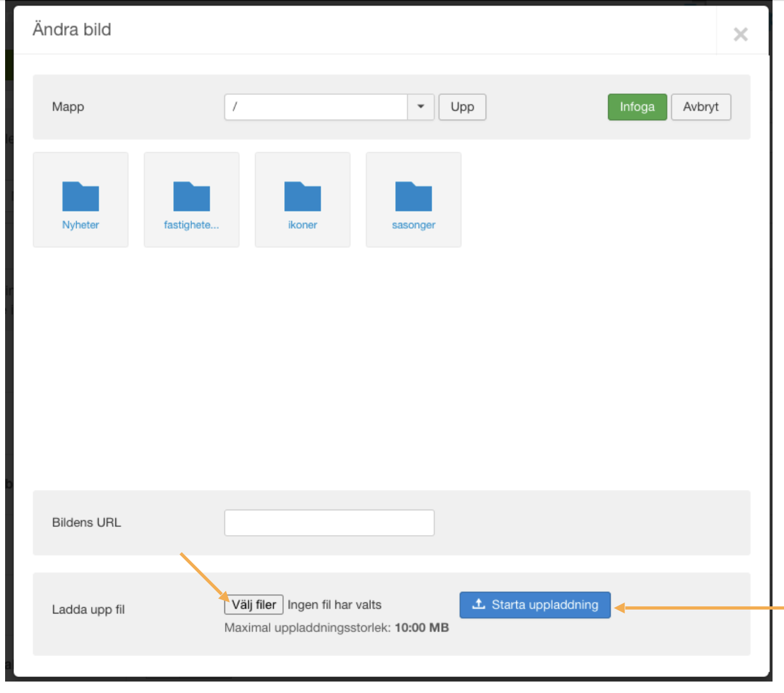
Task: Open the sasonger folder icon
Action: tap(414, 196)
